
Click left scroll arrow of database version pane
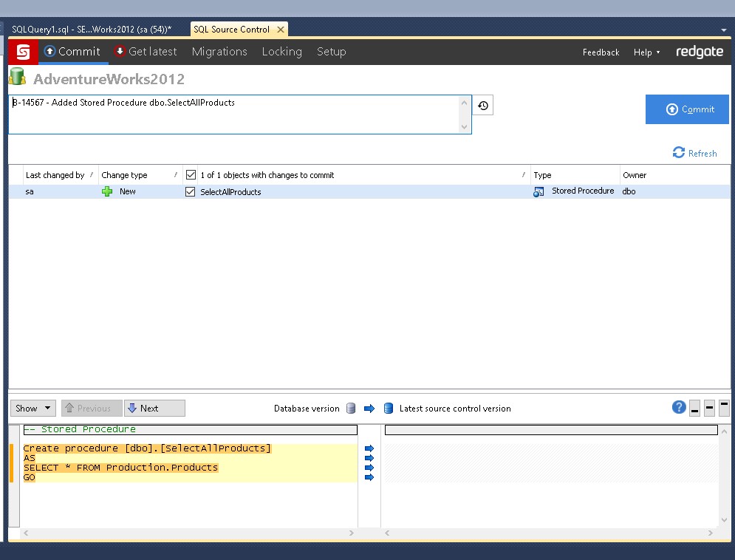27,533
